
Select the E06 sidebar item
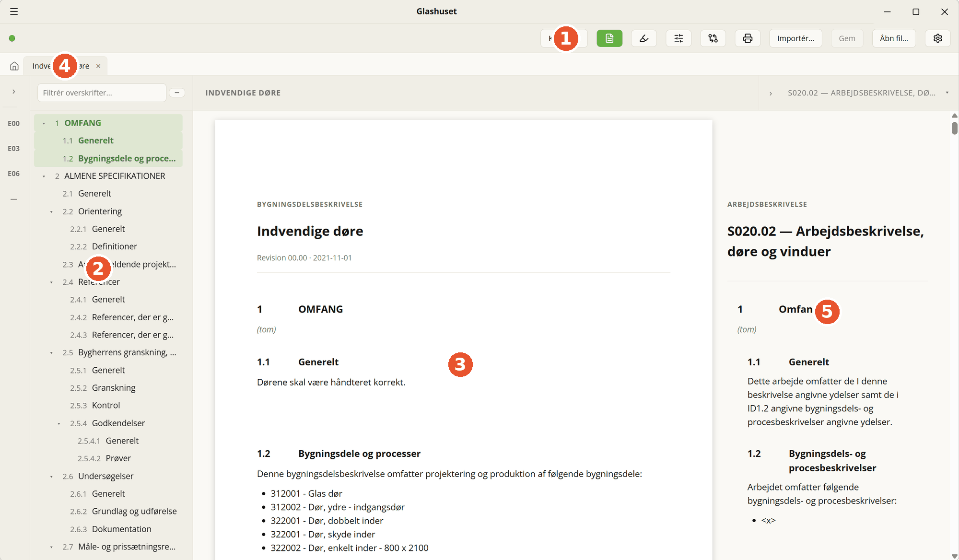tap(14, 174)
